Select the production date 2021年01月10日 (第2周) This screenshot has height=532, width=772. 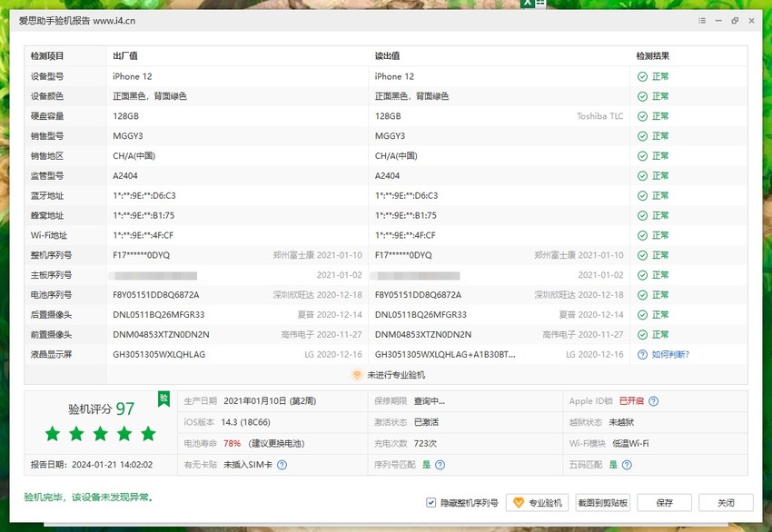pos(270,401)
